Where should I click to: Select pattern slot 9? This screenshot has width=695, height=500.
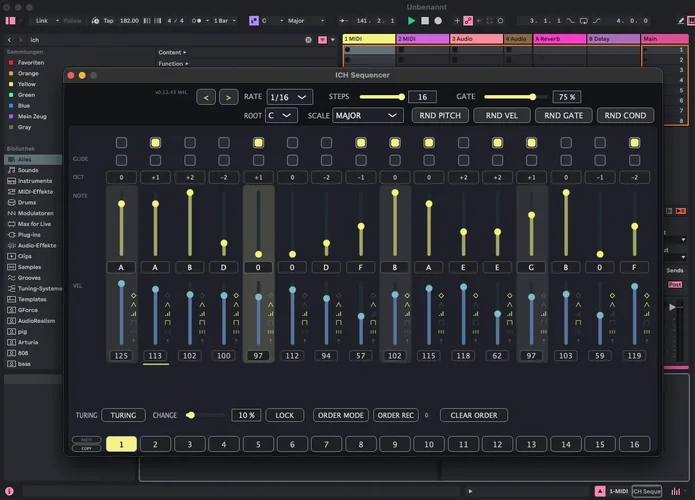click(x=394, y=444)
